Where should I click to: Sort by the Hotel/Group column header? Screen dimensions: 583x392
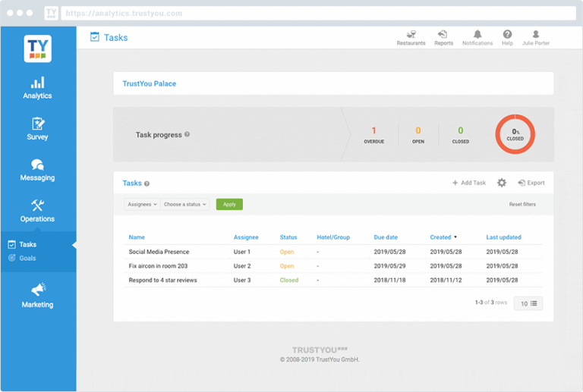click(333, 237)
